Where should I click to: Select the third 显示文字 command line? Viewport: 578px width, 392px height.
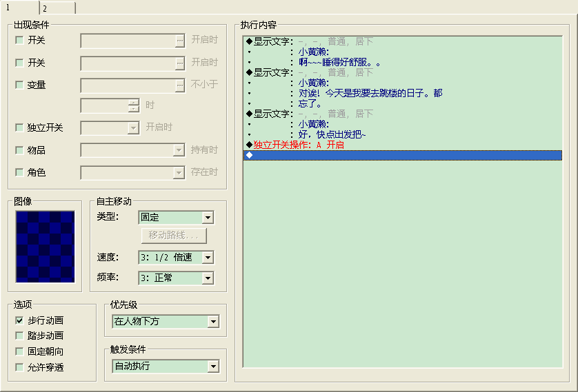403,114
